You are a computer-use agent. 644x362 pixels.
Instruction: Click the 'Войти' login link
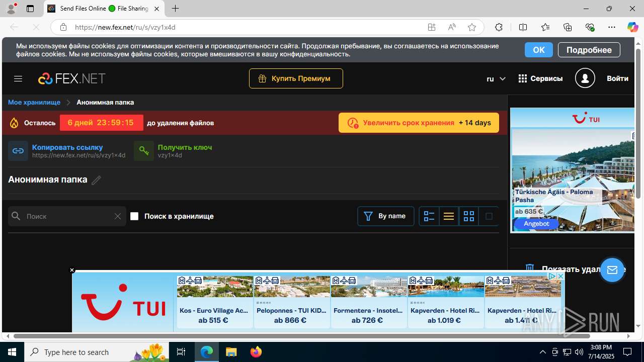point(617,78)
